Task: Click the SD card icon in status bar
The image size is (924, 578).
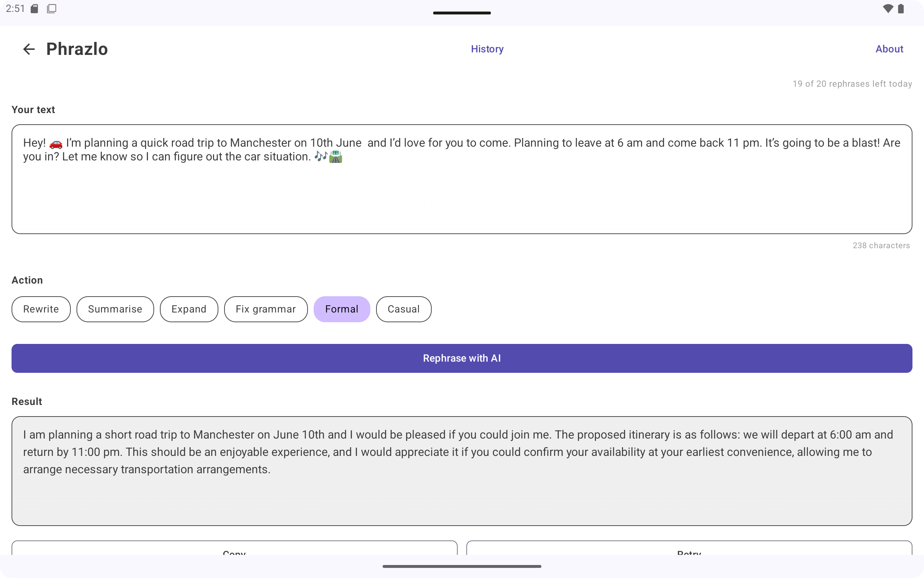Action: pyautogui.click(x=34, y=8)
